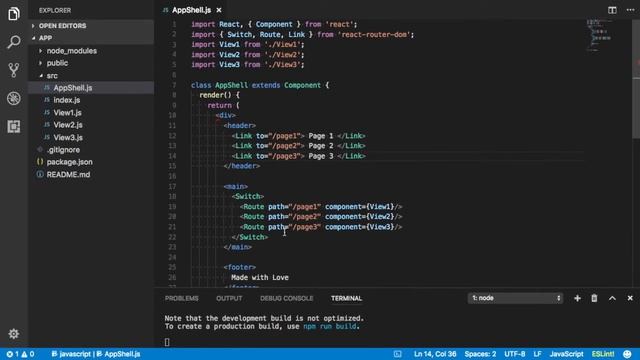Image resolution: width=640 pixels, height=360 pixels.
Task: Expand the node_modules folder
Action: coord(71,51)
